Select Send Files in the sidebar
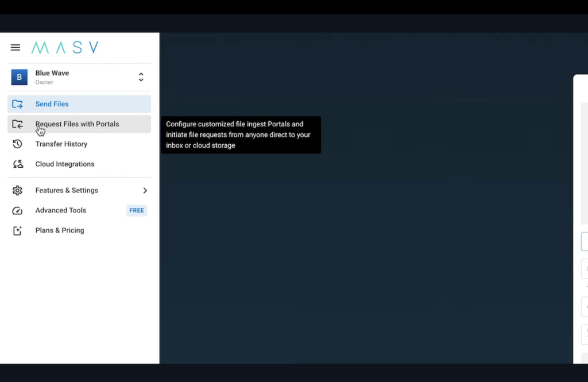Screen dimensions: 588x382 [52, 103]
